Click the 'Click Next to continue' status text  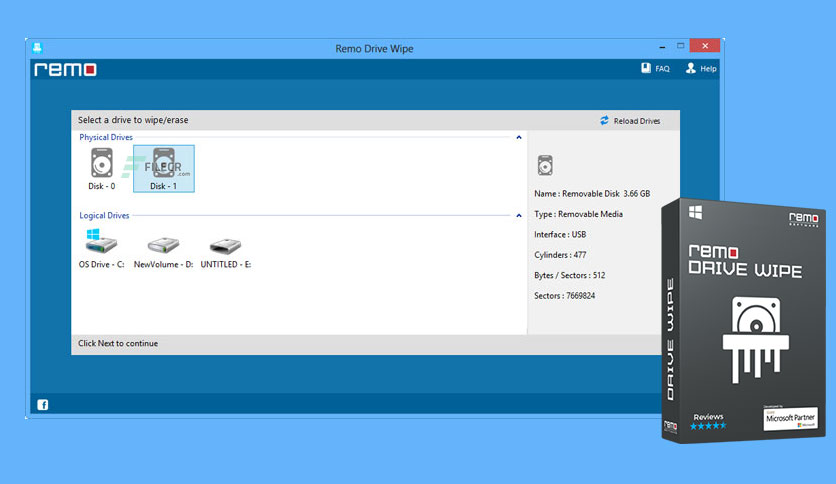(118, 343)
